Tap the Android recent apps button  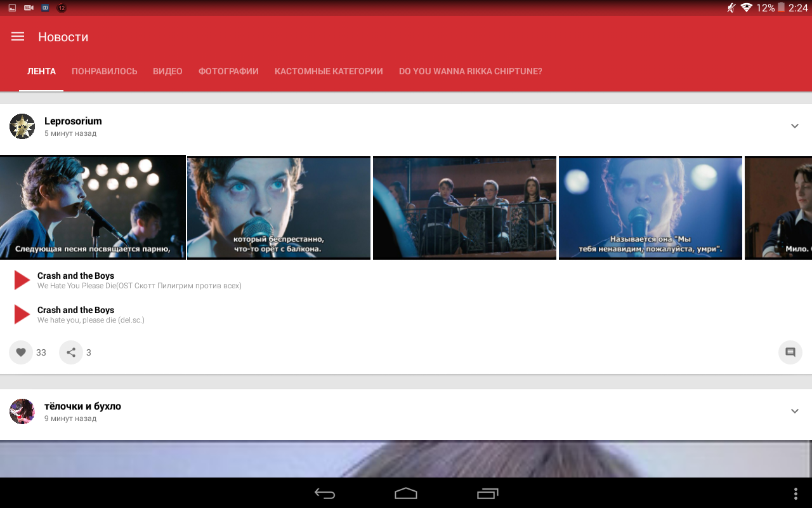[x=487, y=493]
